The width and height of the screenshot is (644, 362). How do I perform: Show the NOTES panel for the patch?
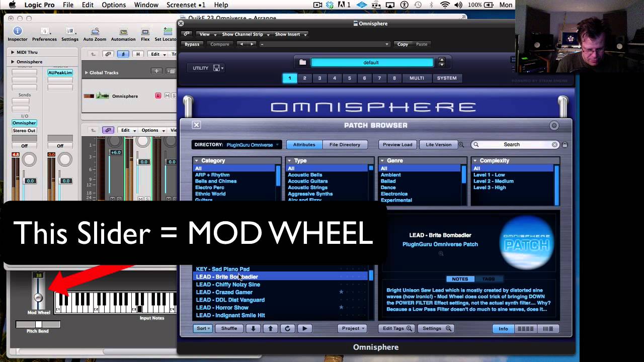tap(460, 279)
